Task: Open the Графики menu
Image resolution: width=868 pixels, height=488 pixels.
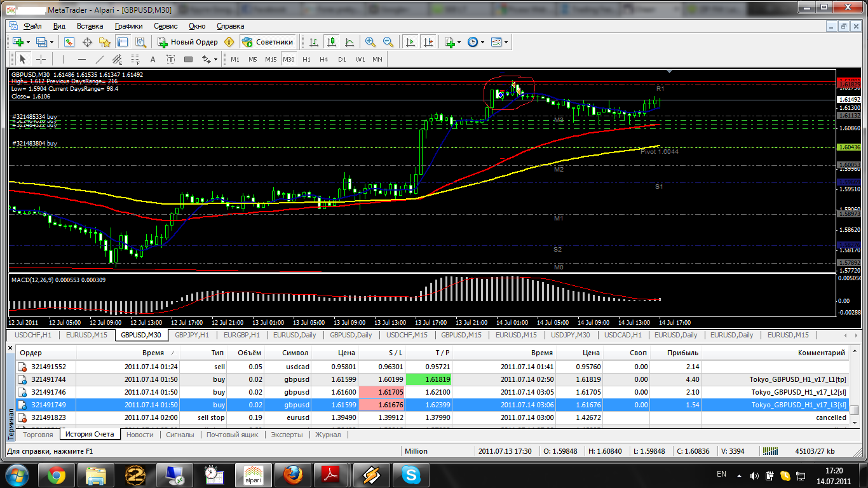Action: pos(128,26)
